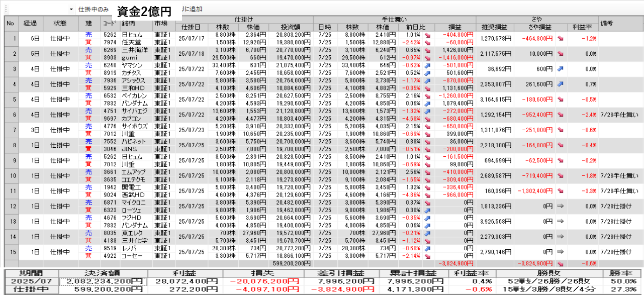This screenshot has width=644, height=295.
Task: Click the red down arrow in the totals row
Action: [x=561, y=263]
